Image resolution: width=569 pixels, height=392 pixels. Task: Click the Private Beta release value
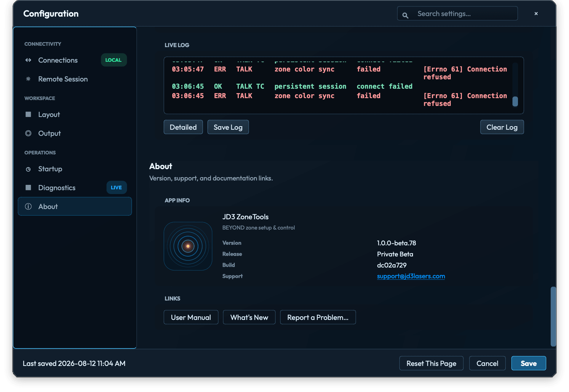(x=395, y=254)
